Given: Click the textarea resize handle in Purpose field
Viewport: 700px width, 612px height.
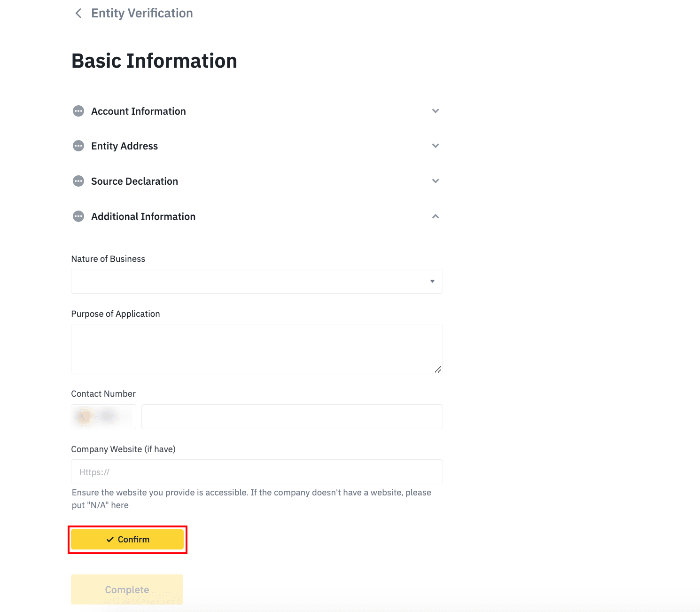Looking at the screenshot, I should pos(438,369).
